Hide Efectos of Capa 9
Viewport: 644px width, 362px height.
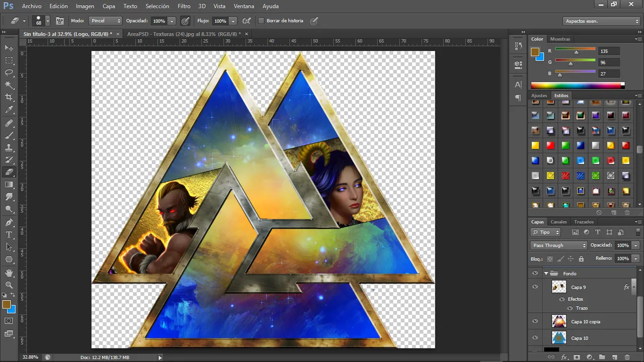(x=562, y=299)
